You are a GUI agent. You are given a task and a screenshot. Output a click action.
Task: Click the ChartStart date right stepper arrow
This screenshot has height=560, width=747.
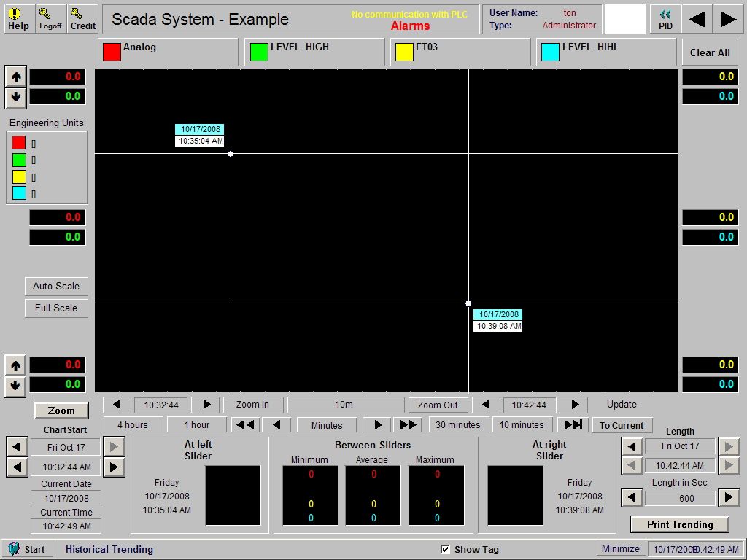click(x=114, y=446)
